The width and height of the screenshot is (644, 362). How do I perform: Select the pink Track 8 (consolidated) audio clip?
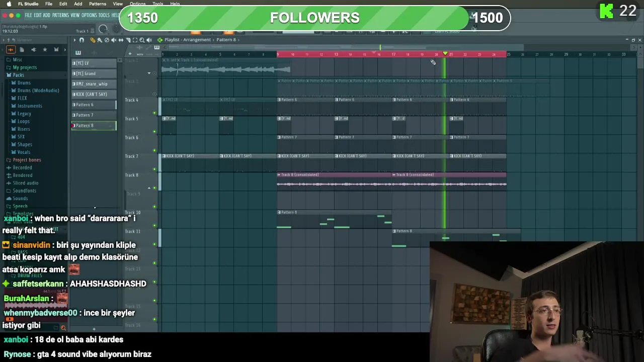point(334,181)
